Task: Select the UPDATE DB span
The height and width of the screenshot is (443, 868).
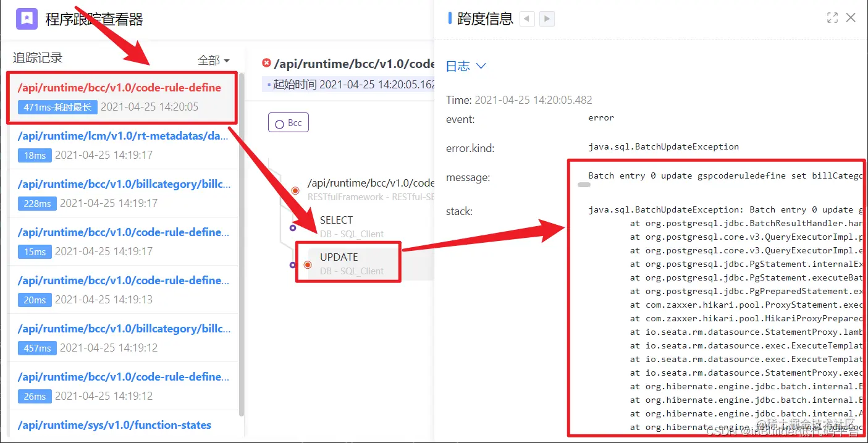Action: [352, 264]
